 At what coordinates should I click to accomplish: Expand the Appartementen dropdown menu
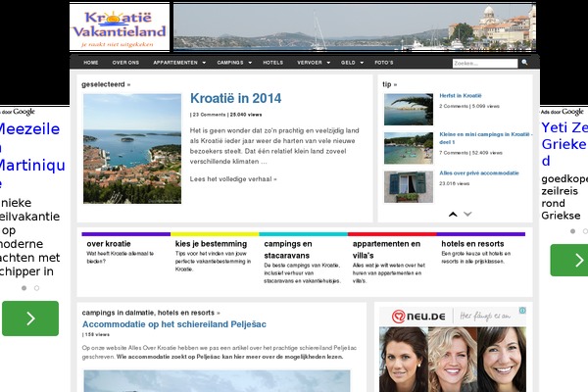point(178,63)
